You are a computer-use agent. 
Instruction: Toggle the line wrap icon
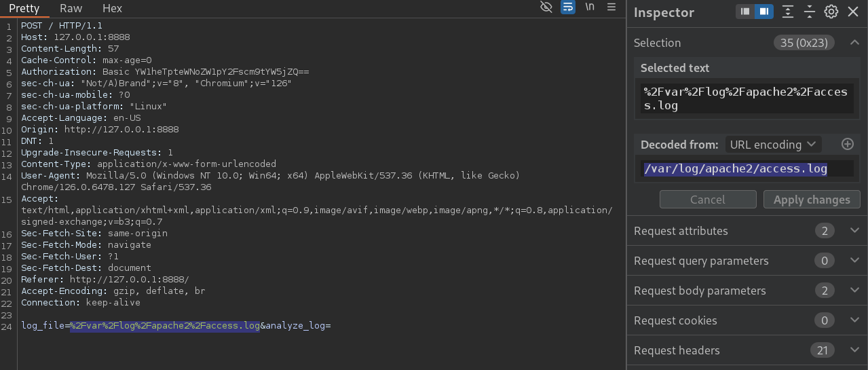coord(568,7)
